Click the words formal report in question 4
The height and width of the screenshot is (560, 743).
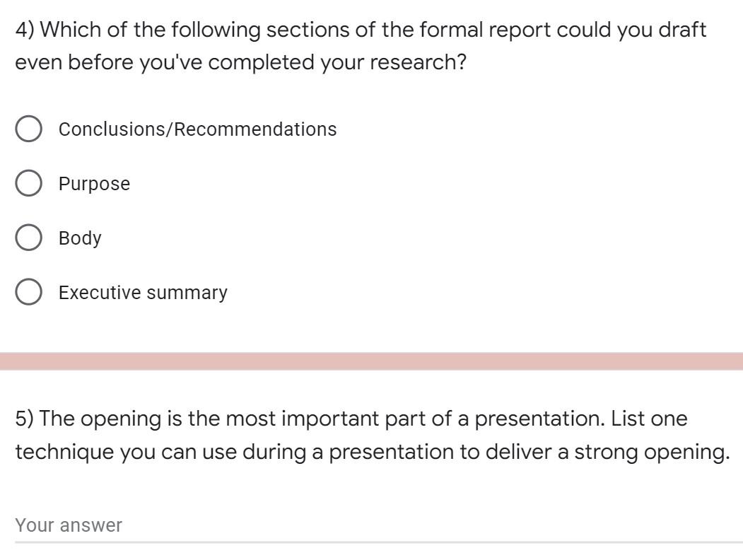485,30
